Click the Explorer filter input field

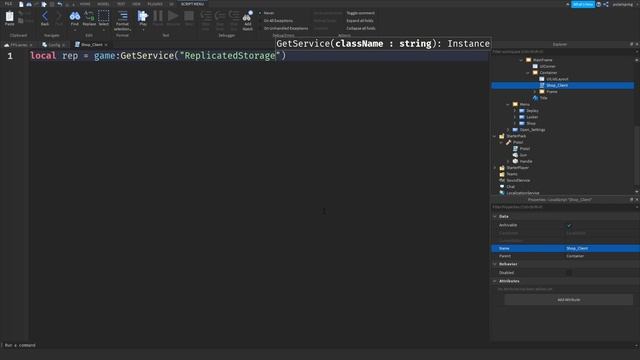coord(562,52)
